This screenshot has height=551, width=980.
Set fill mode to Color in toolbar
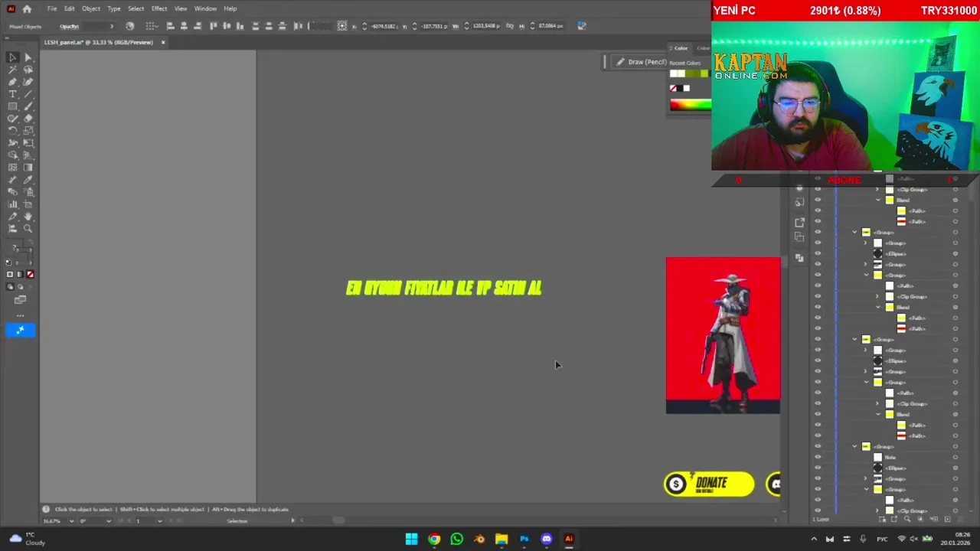[10, 274]
